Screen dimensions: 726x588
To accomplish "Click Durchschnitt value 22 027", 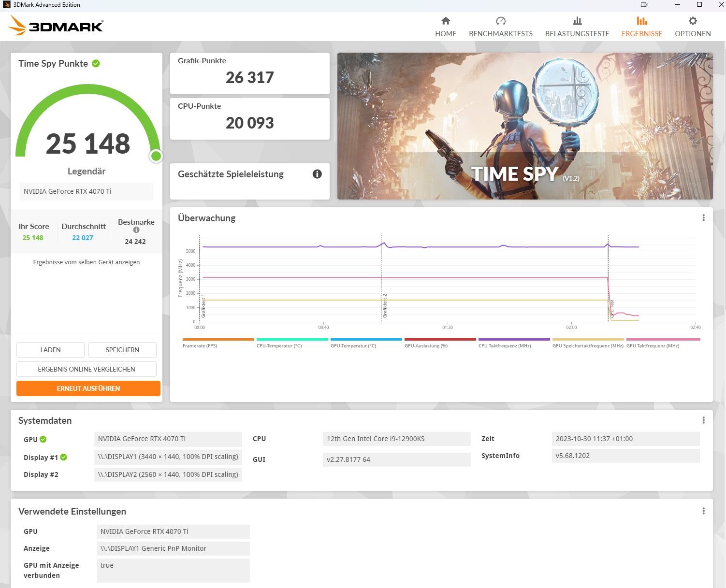I will pos(83,238).
